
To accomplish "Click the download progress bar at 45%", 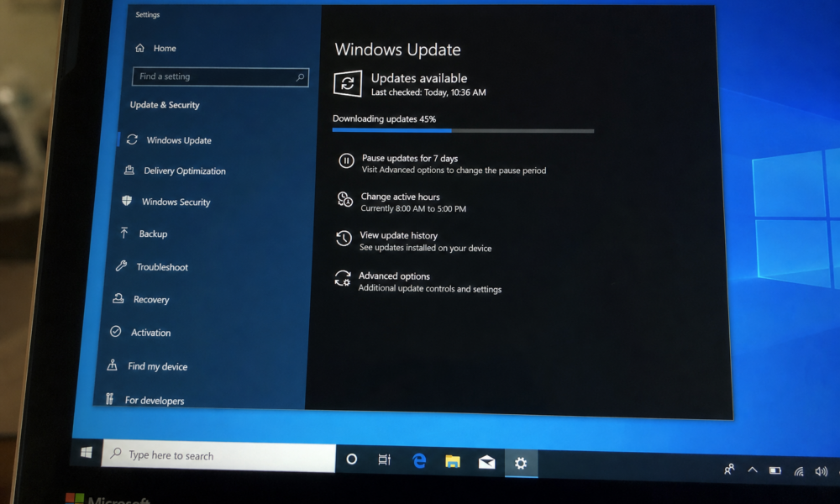I will (x=463, y=130).
